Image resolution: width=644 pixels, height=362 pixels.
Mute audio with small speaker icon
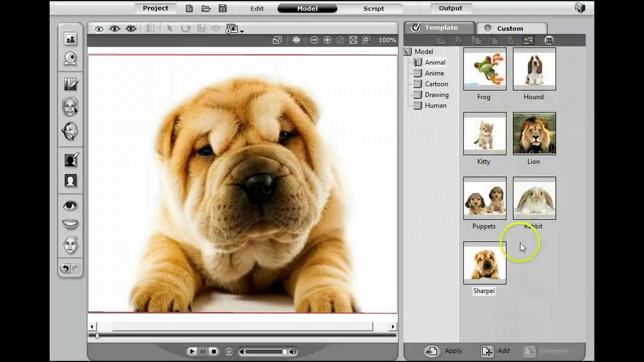tap(242, 351)
